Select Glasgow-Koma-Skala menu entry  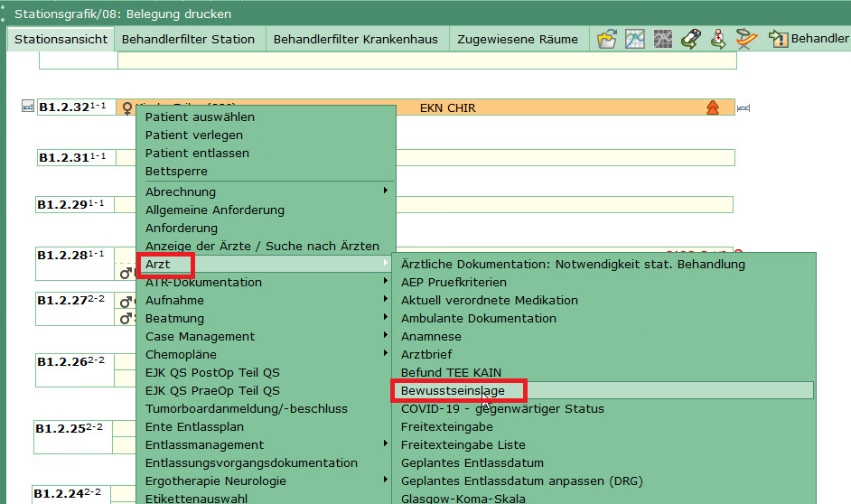(x=463, y=499)
